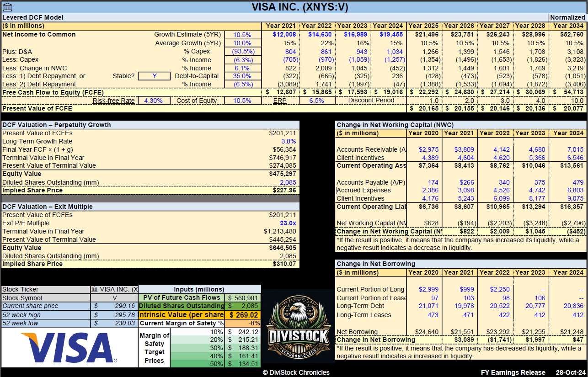Image resolution: width=588 pixels, height=377 pixels.
Task: Click the underlined 'Risk-free Rate' label
Action: click(x=114, y=101)
